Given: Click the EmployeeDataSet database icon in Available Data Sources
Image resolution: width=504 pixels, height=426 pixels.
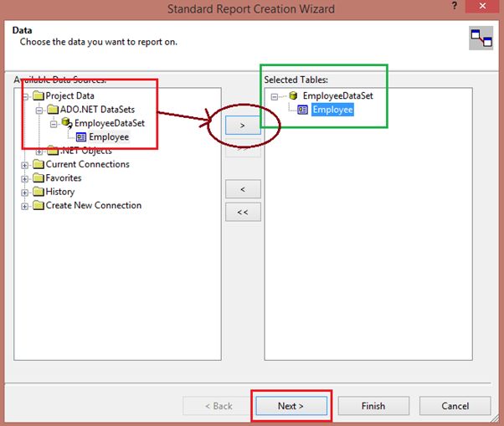Looking at the screenshot, I should (67, 123).
